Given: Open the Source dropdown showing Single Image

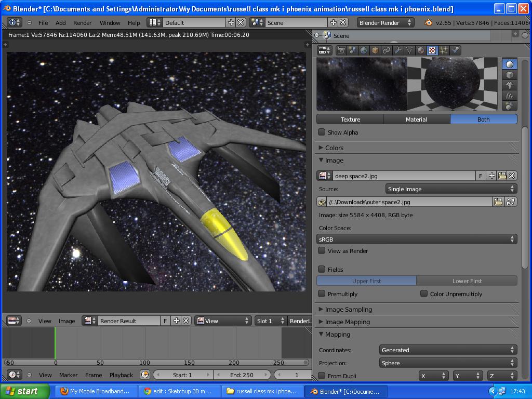Looking at the screenshot, I should coord(451,189).
